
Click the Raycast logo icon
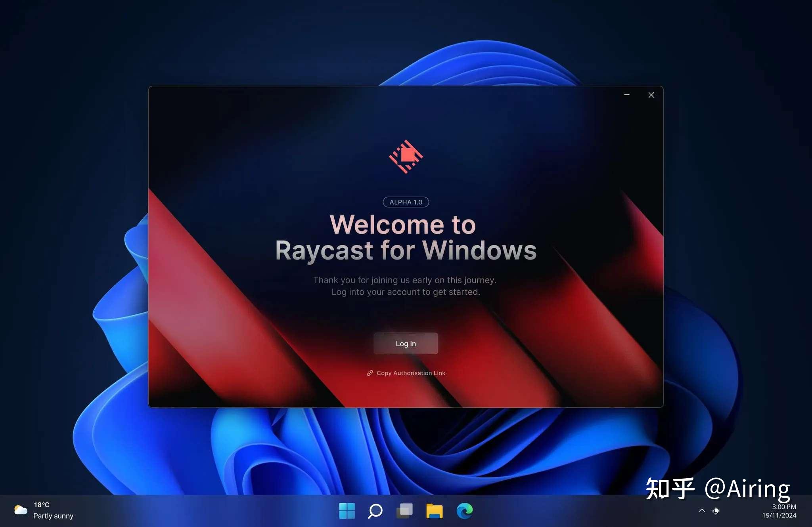405,157
